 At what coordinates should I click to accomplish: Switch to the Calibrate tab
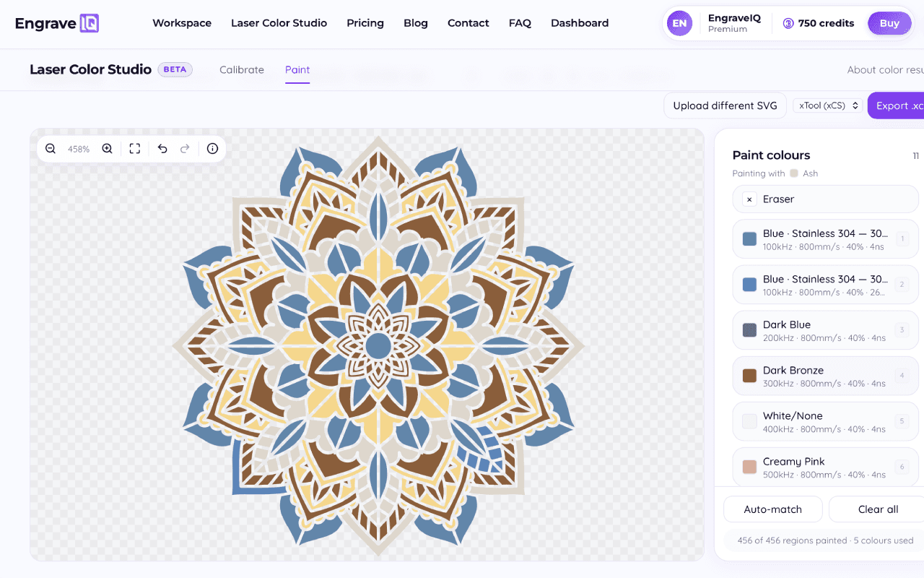tap(242, 70)
